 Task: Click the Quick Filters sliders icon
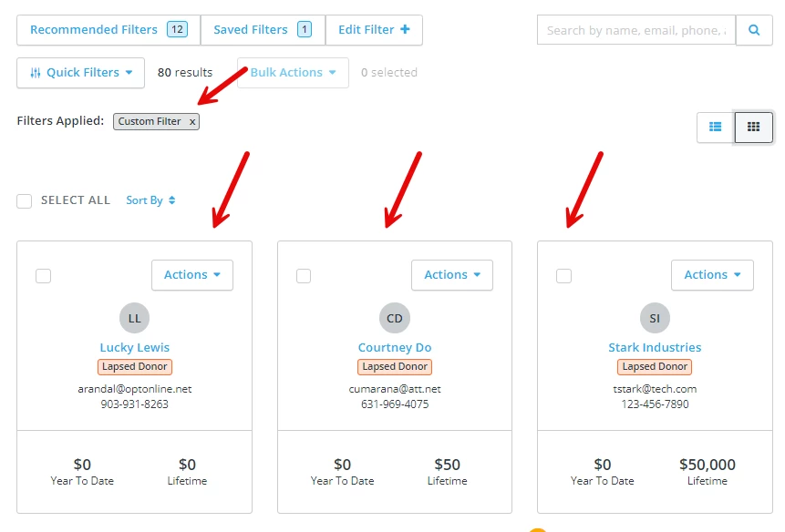pos(36,73)
